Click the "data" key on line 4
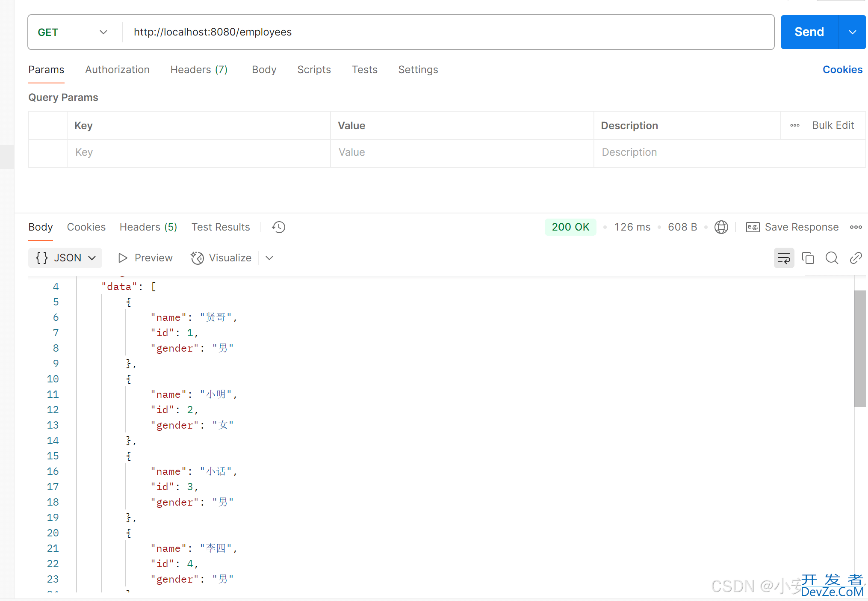 tap(119, 287)
